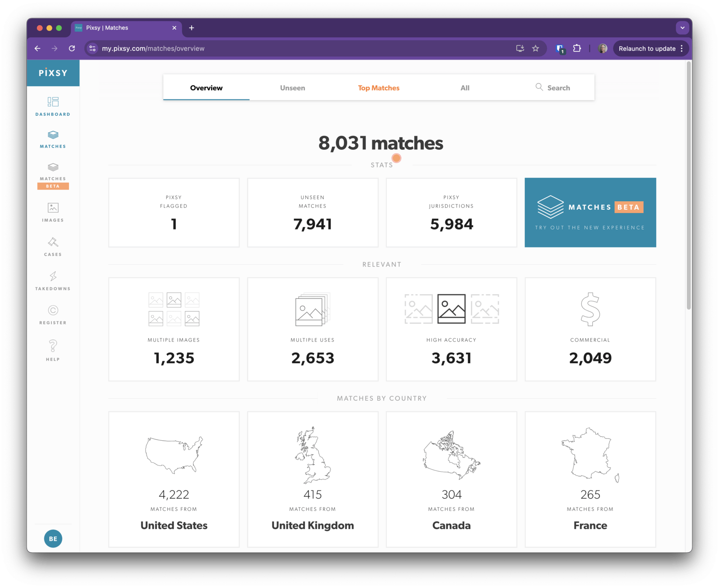Click the Pixsy logo
The width and height of the screenshot is (719, 588).
[x=53, y=73]
